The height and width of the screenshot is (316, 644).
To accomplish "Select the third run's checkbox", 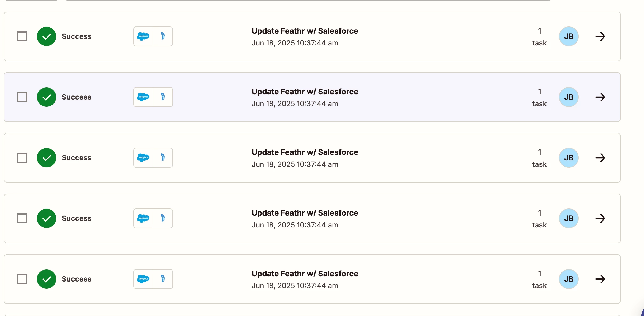I will (22, 158).
